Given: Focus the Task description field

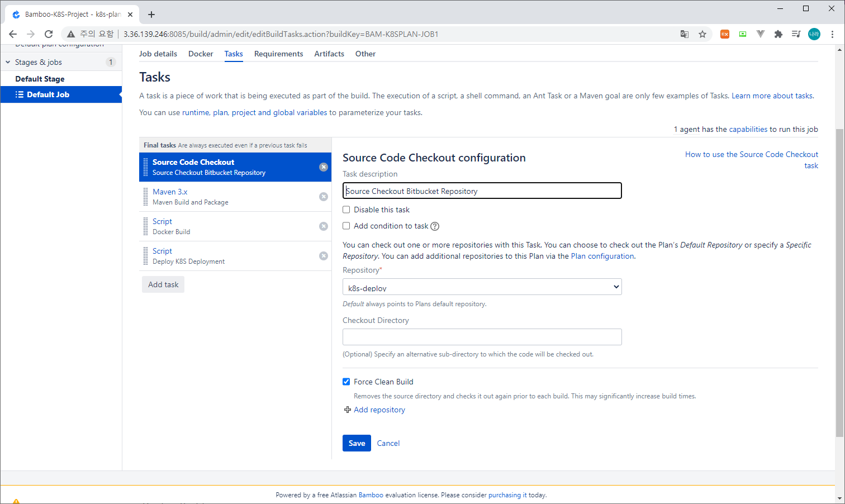Looking at the screenshot, I should click(x=482, y=191).
